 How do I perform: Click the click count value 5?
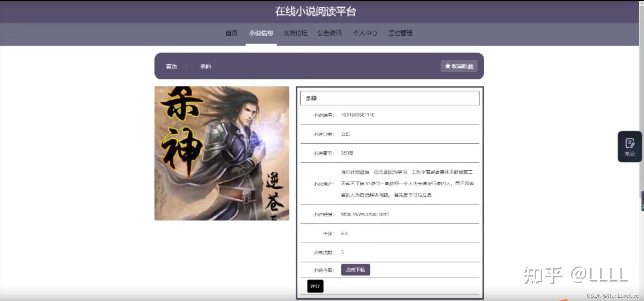342,252
